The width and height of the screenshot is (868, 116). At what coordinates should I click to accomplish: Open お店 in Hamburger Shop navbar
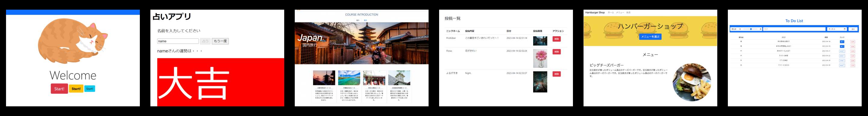[628, 12]
